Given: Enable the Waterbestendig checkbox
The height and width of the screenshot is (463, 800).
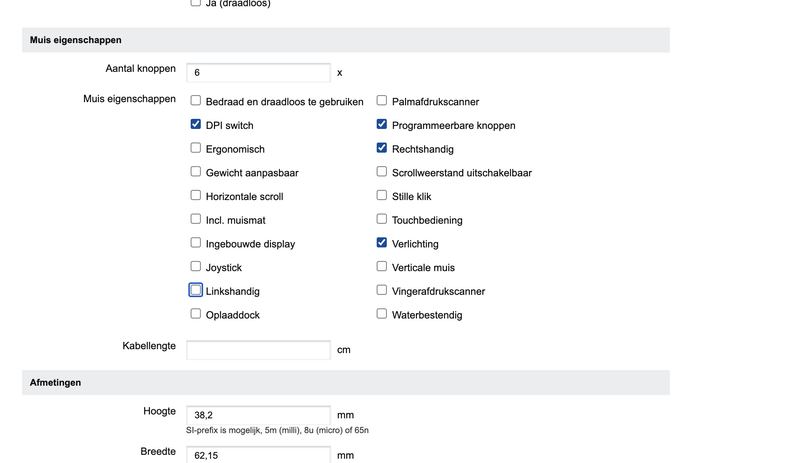Looking at the screenshot, I should coord(382,314).
